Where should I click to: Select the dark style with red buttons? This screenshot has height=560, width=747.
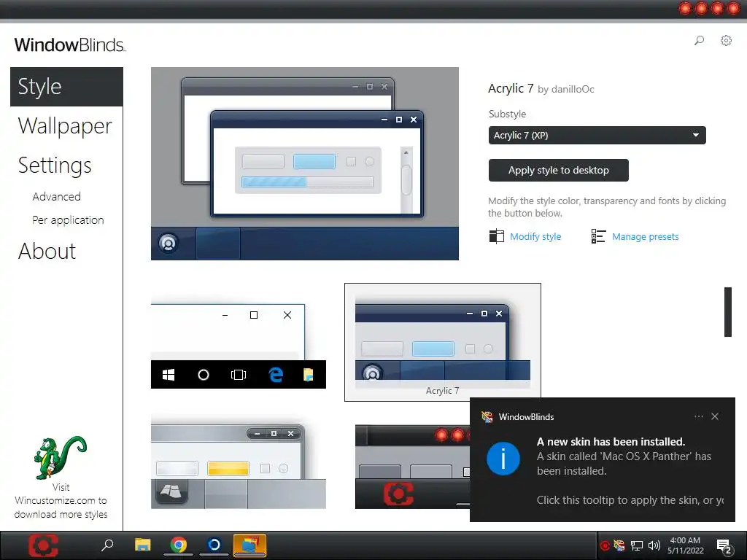(412, 467)
